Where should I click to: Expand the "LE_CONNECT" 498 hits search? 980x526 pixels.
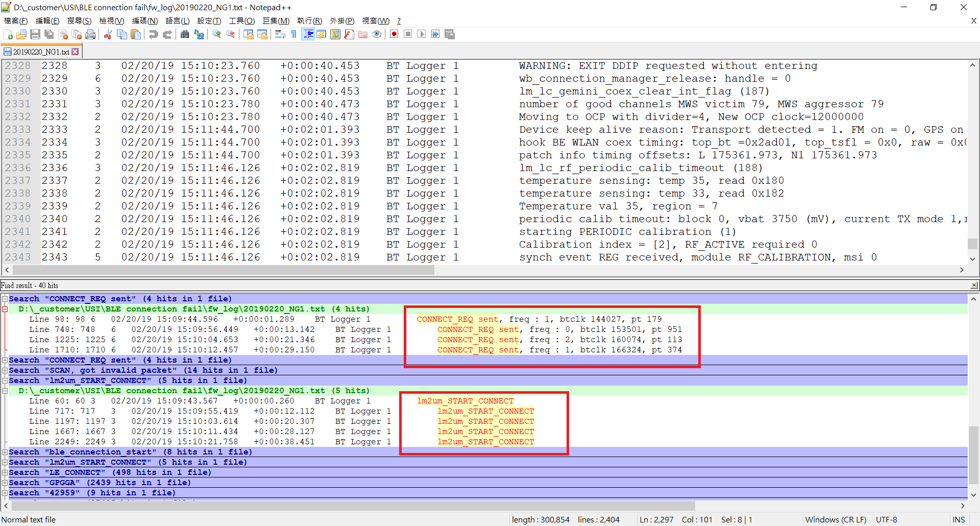tap(5, 472)
